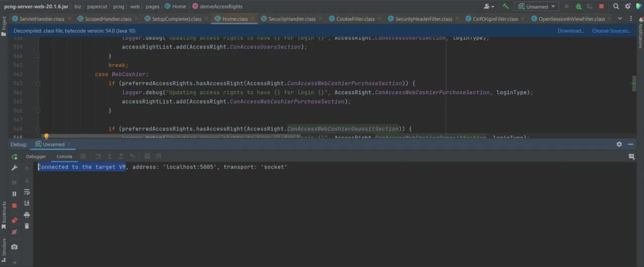
Task: Click the View Breakpoints icon
Action: pos(14,220)
